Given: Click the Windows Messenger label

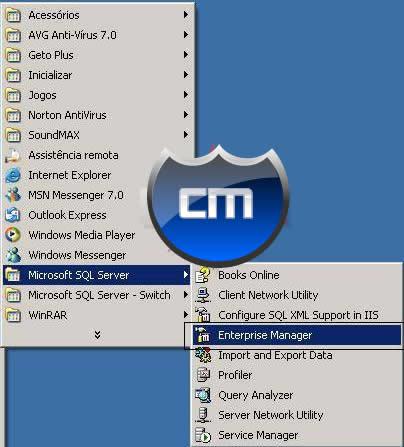Looking at the screenshot, I should pyautogui.click(x=77, y=255).
